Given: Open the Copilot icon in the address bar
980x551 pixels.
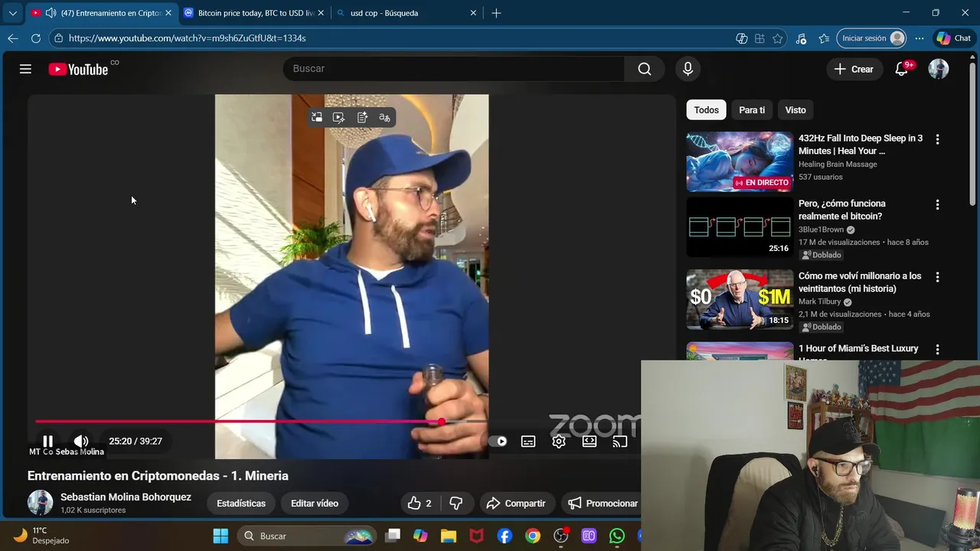Looking at the screenshot, I should 741,38.
